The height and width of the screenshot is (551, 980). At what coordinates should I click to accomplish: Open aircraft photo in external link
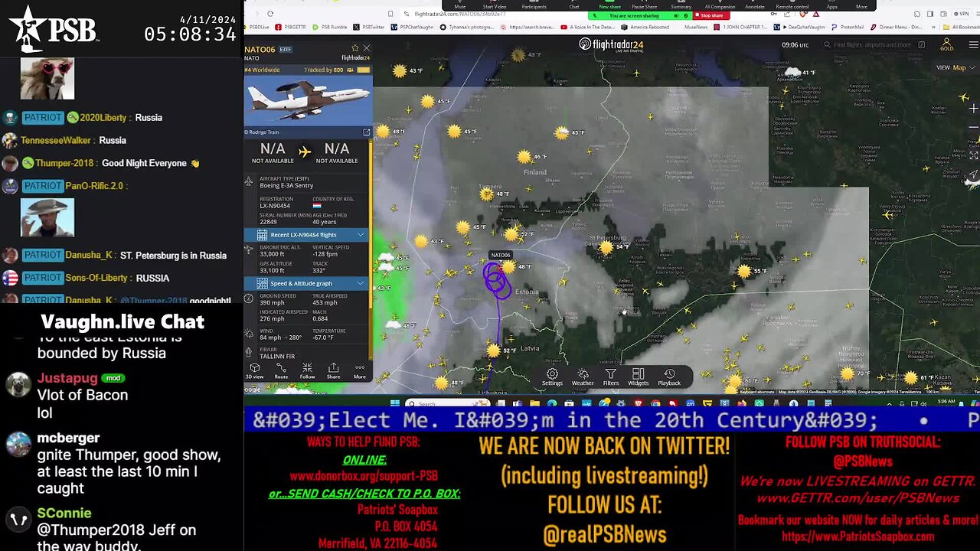pyautogui.click(x=366, y=132)
